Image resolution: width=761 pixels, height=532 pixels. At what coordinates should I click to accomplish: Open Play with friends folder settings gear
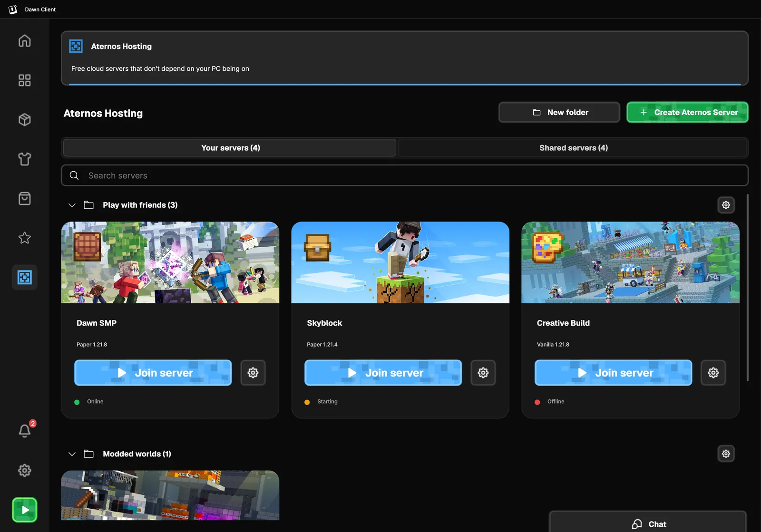pyautogui.click(x=726, y=205)
